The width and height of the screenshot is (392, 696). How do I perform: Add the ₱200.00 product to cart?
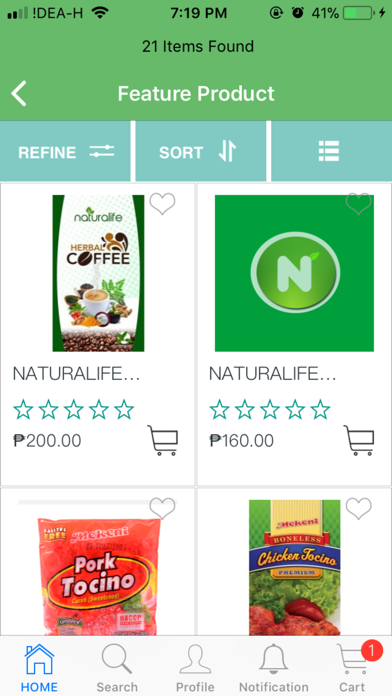[163, 440]
